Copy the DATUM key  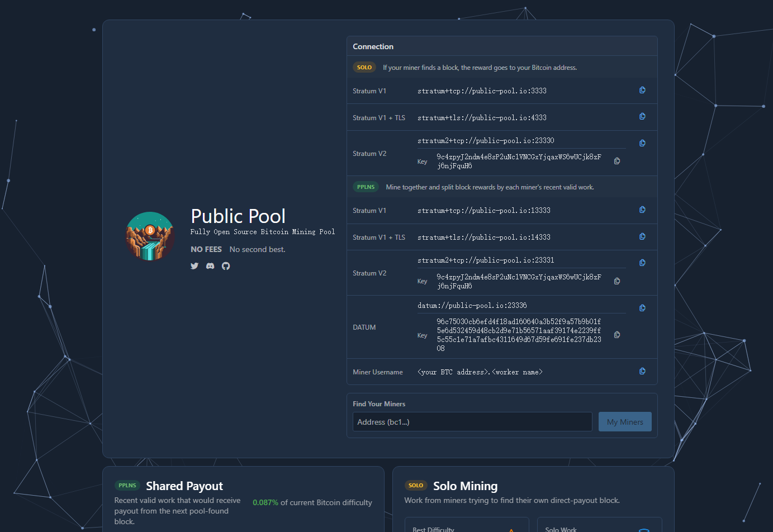[617, 335]
